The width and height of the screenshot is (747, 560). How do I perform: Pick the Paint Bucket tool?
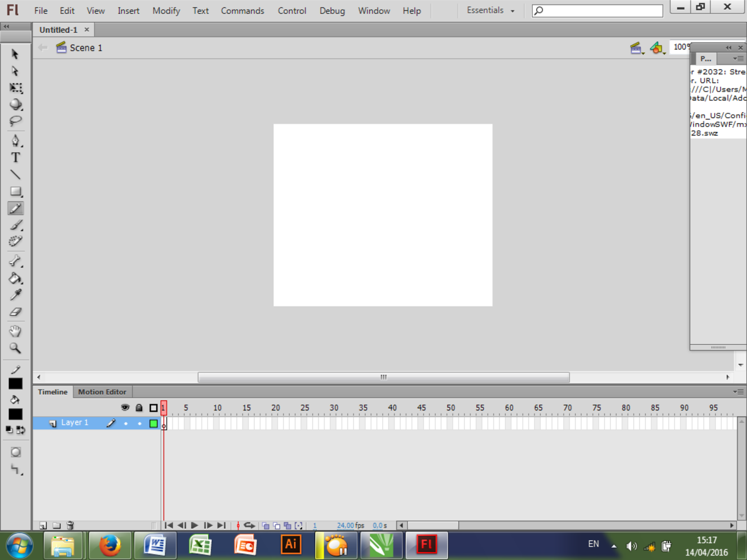coord(15,279)
